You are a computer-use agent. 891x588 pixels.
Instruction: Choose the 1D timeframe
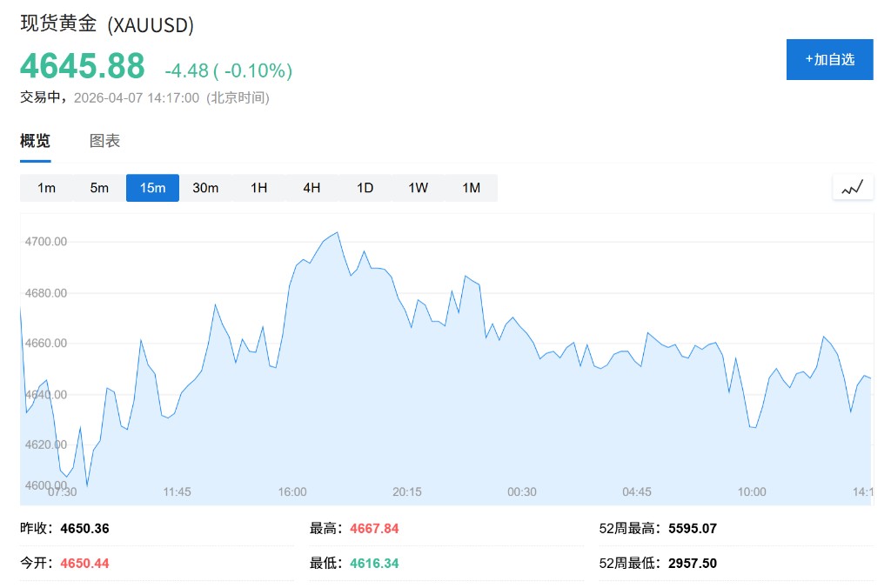pyautogui.click(x=365, y=188)
